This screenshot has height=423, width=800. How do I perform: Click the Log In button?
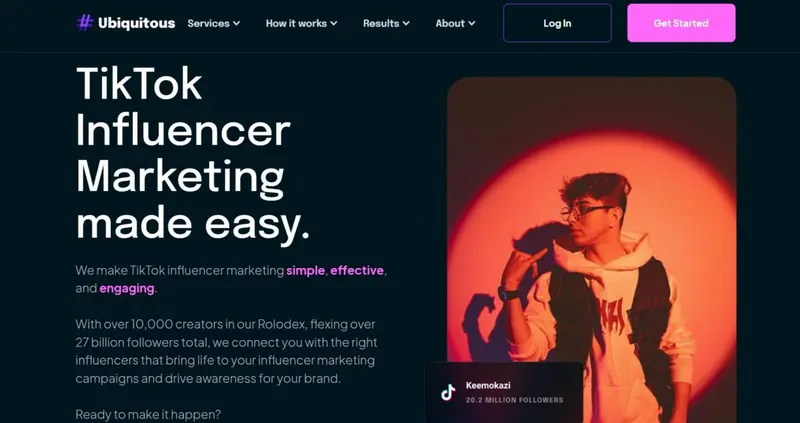[x=557, y=23]
